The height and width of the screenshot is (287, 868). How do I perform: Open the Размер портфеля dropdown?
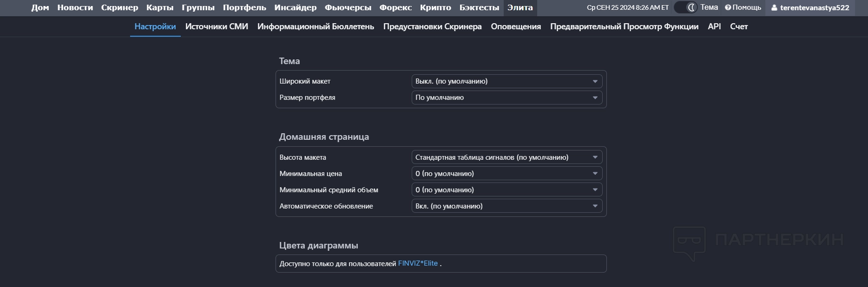(x=506, y=98)
